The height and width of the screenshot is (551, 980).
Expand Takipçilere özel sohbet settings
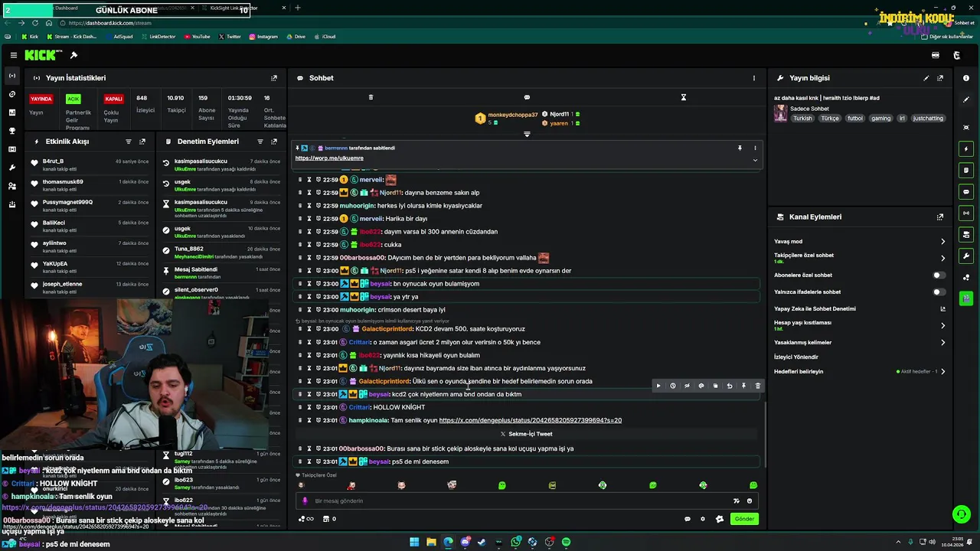point(942,258)
